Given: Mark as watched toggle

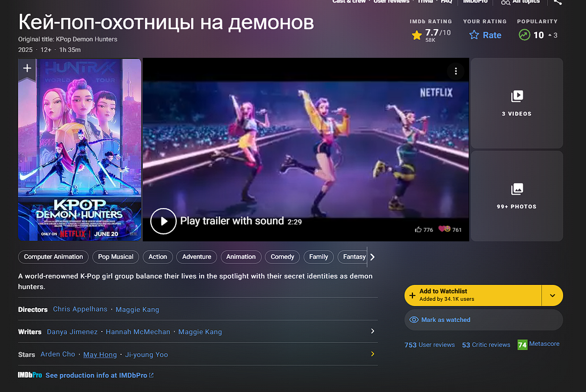Looking at the screenshot, I should tap(484, 320).
